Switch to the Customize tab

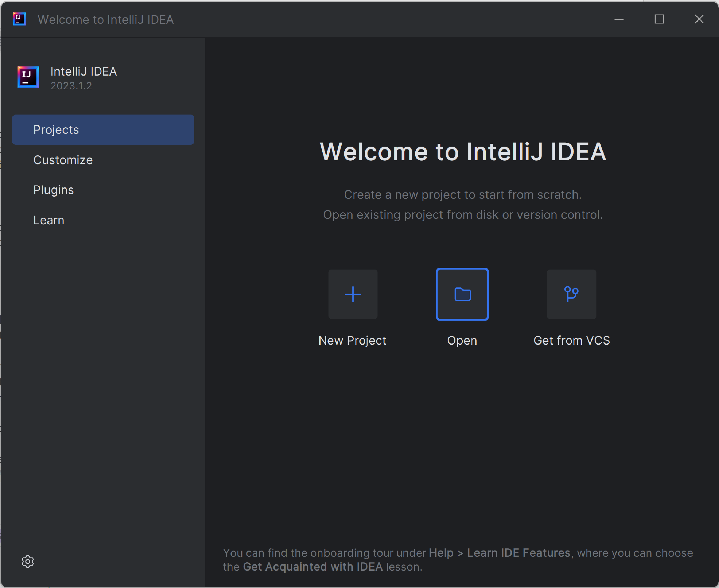63,160
